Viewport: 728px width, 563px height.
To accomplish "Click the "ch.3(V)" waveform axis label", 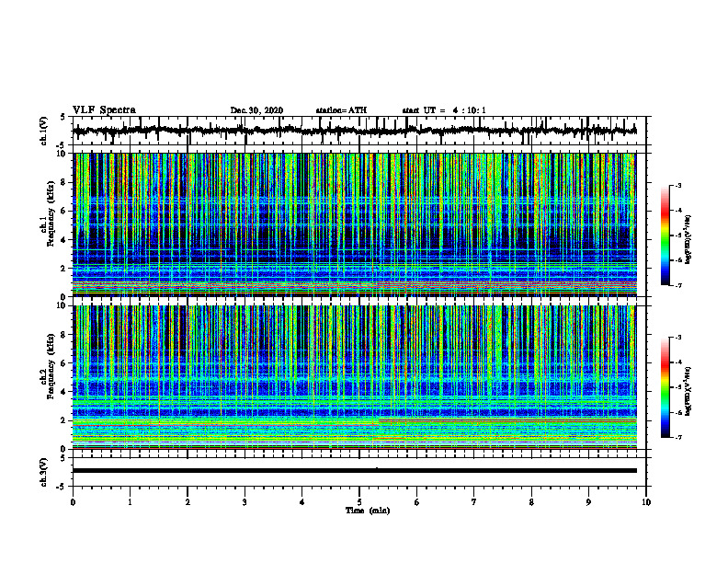I will point(44,472).
